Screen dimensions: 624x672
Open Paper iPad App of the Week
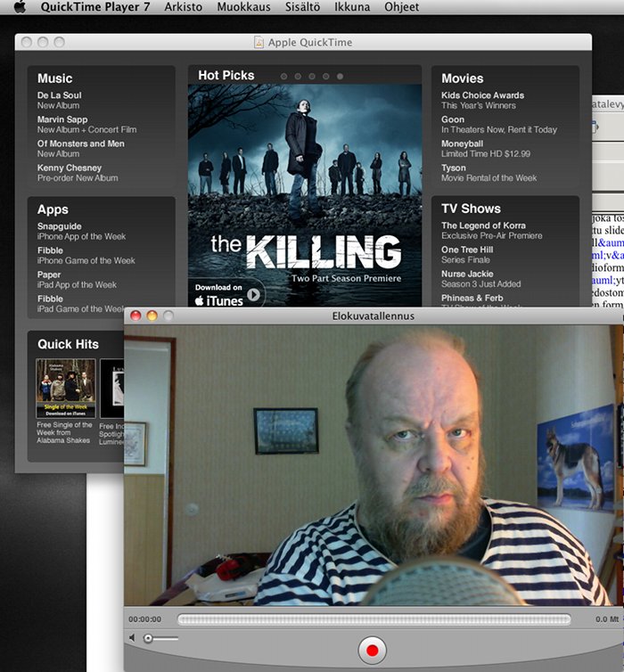click(x=77, y=280)
